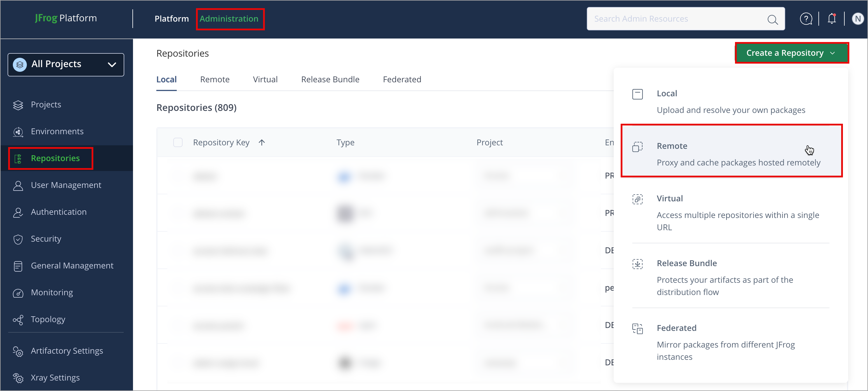Click the search magnifier icon
Screen dimensions: 868x391
772,20
